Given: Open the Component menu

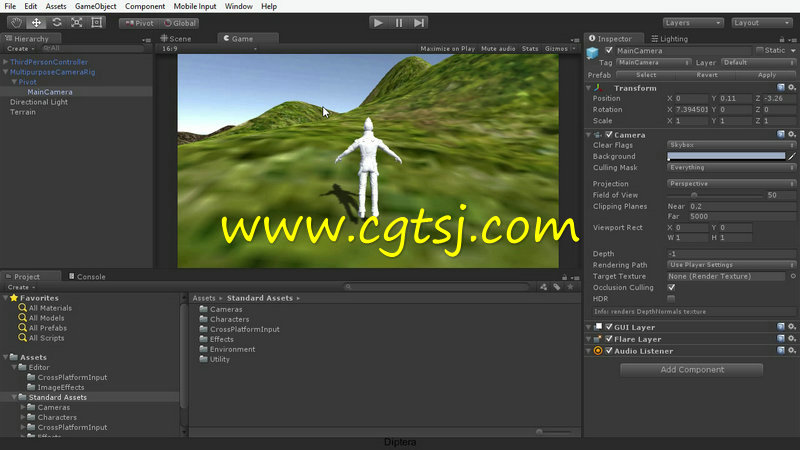Looking at the screenshot, I should 144,6.
